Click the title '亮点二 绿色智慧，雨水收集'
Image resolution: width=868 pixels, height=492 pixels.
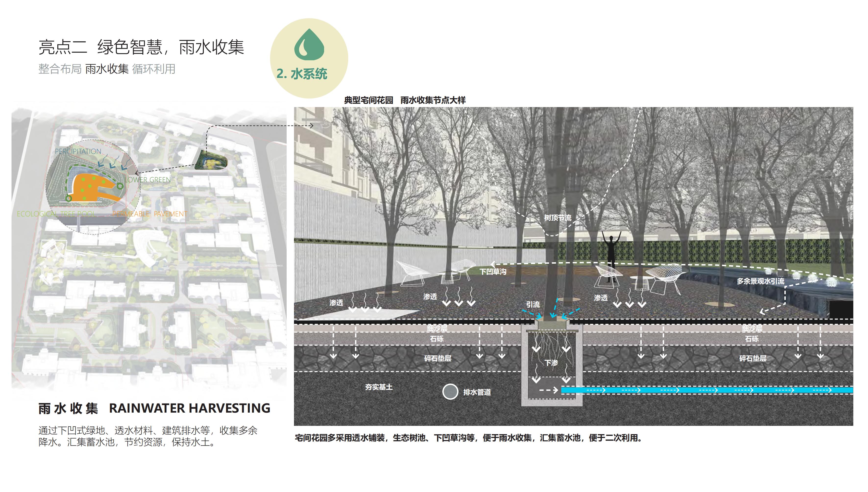click(141, 47)
